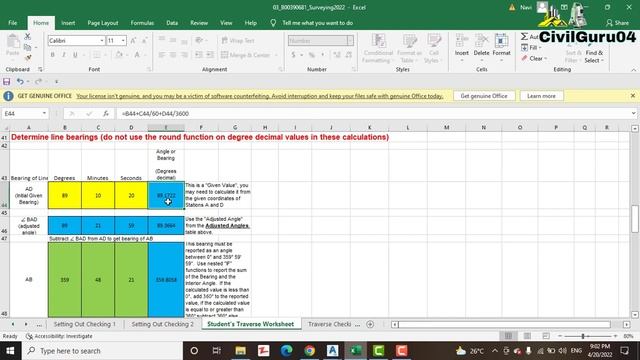Image resolution: width=640 pixels, height=360 pixels.
Task: Click the license isn't genuine warning link
Action: point(259,96)
